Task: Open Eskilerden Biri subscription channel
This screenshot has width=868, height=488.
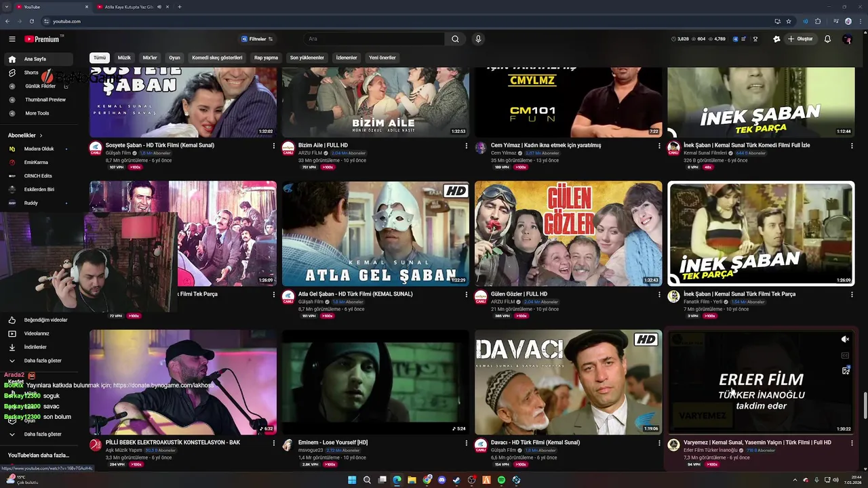Action: click(x=39, y=190)
